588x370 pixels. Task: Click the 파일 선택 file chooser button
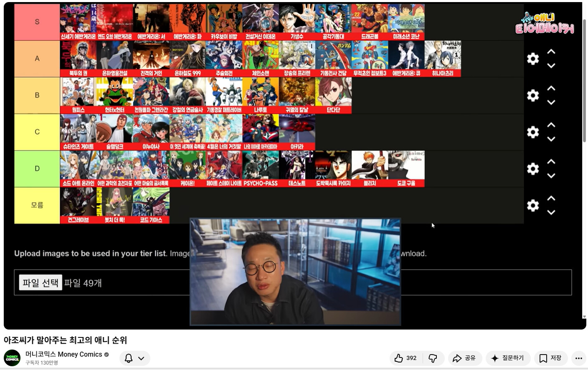pos(41,283)
